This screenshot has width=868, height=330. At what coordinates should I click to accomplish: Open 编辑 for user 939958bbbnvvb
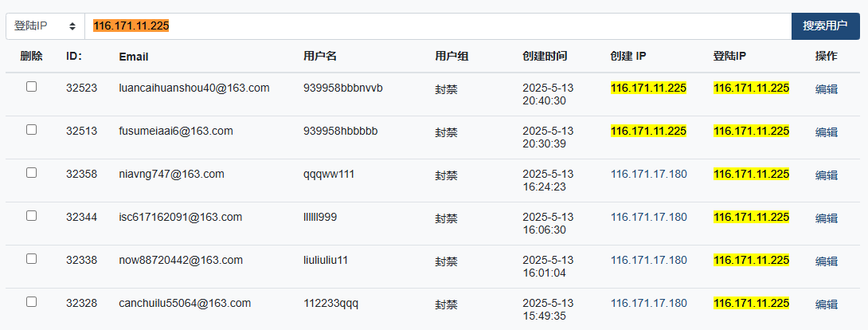pos(826,89)
